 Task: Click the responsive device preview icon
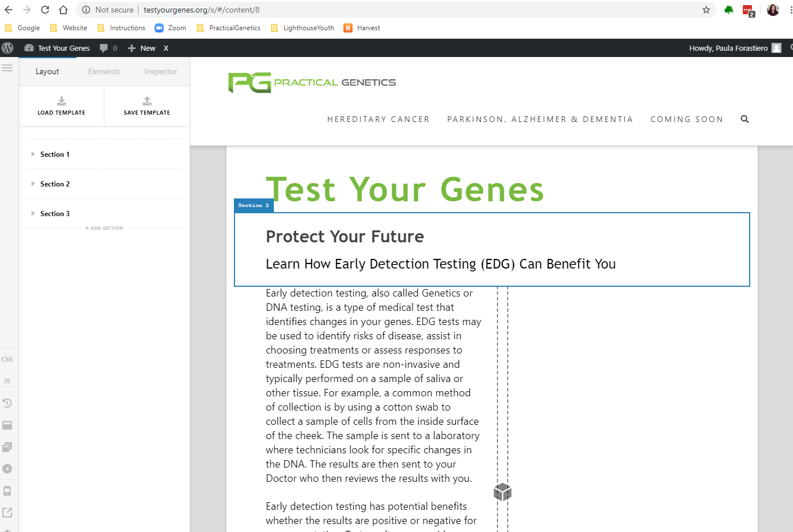[7, 491]
